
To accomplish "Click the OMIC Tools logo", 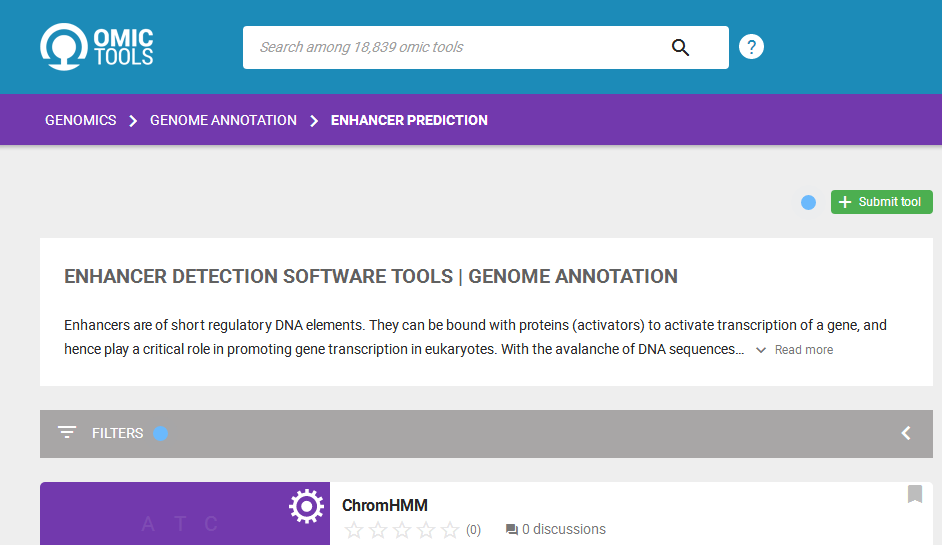I will tap(97, 47).
